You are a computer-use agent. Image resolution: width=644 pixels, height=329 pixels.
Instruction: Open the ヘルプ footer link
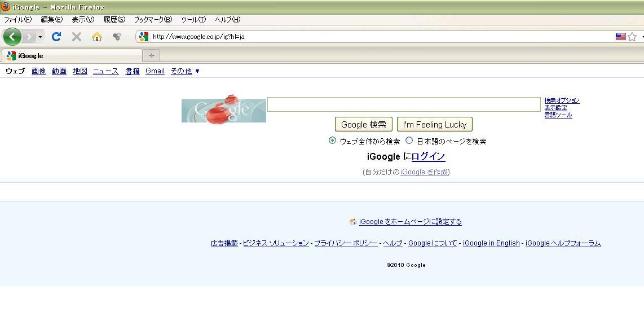click(392, 243)
